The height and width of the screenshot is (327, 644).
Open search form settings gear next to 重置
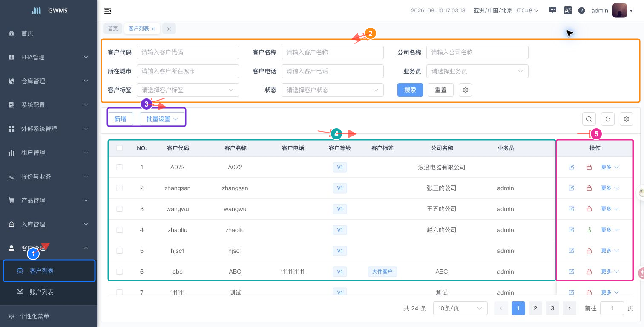466,90
